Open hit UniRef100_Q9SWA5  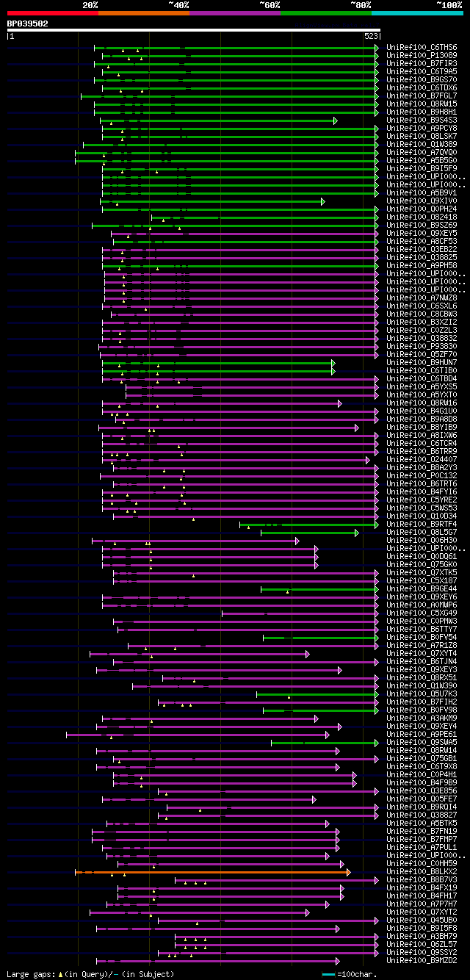[422, 742]
